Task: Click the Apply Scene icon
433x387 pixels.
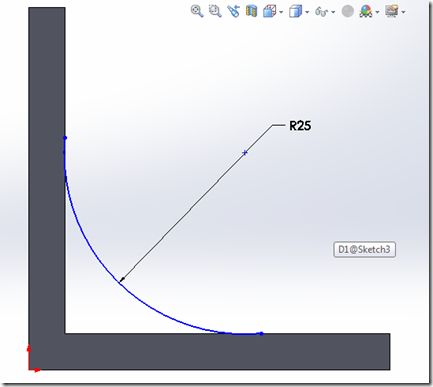Action: click(x=366, y=12)
